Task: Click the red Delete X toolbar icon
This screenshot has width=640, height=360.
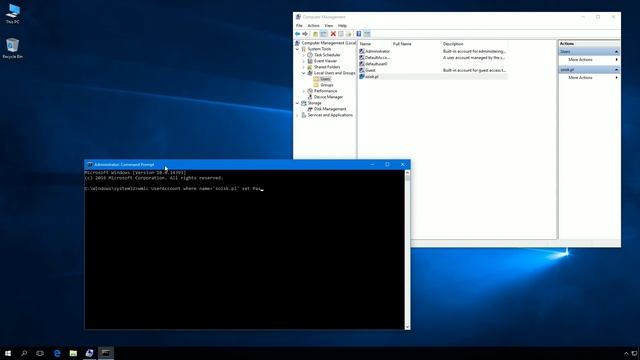Action: coord(333,34)
